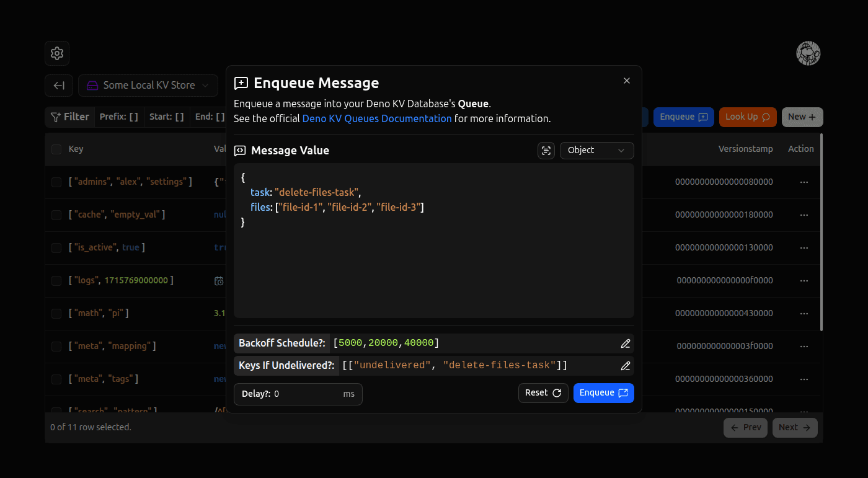Click the pencil icon to edit Backoff Schedule
Viewport: 868px width, 478px height.
(x=625, y=343)
